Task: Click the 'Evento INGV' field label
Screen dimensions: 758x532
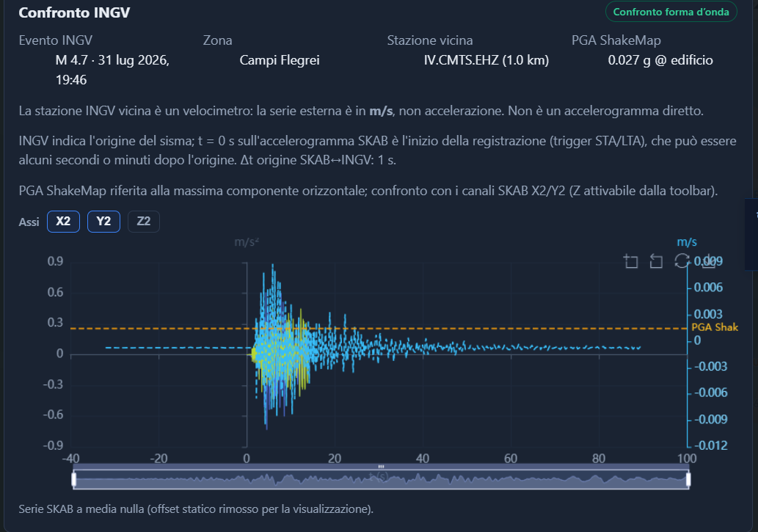Action: (x=56, y=40)
